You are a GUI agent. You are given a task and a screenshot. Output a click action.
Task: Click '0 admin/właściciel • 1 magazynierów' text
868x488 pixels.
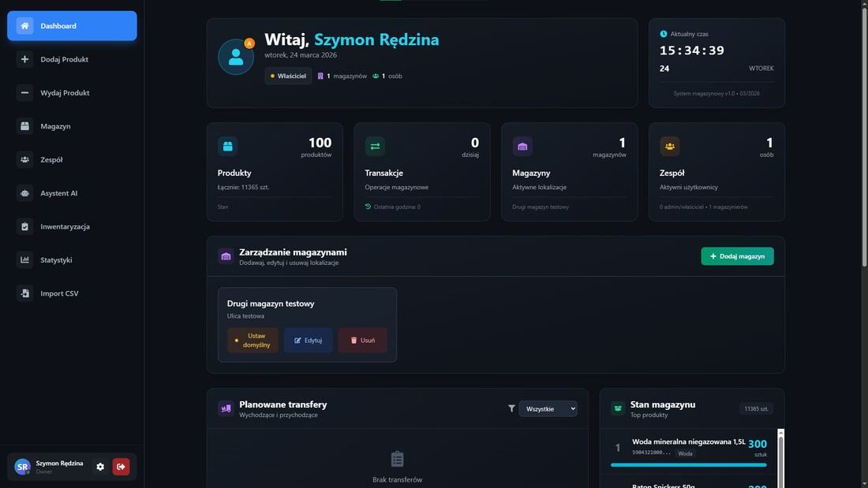pos(704,207)
